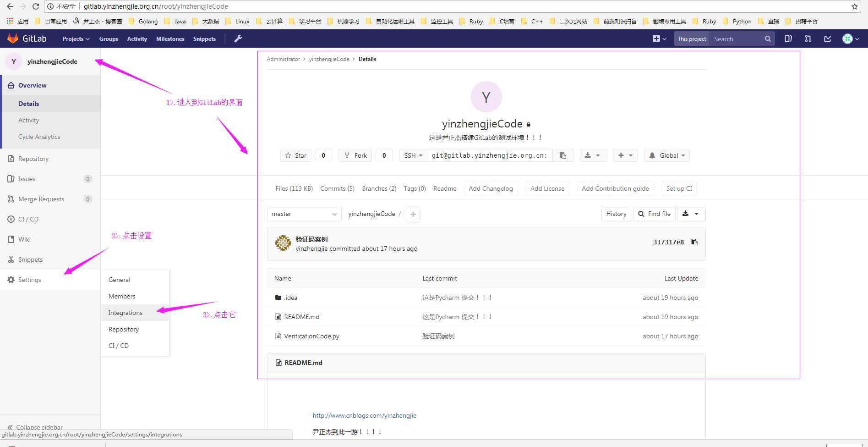This screenshot has height=447, width=868.
Task: Select the master branch dropdown
Action: [304, 214]
